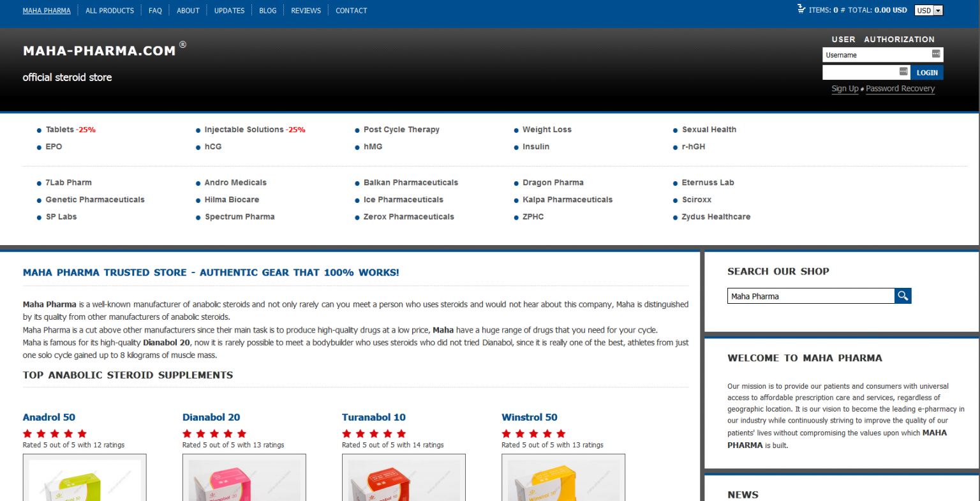Focus the Search Our Shop field
This screenshot has width=980, height=501.
pos(810,296)
